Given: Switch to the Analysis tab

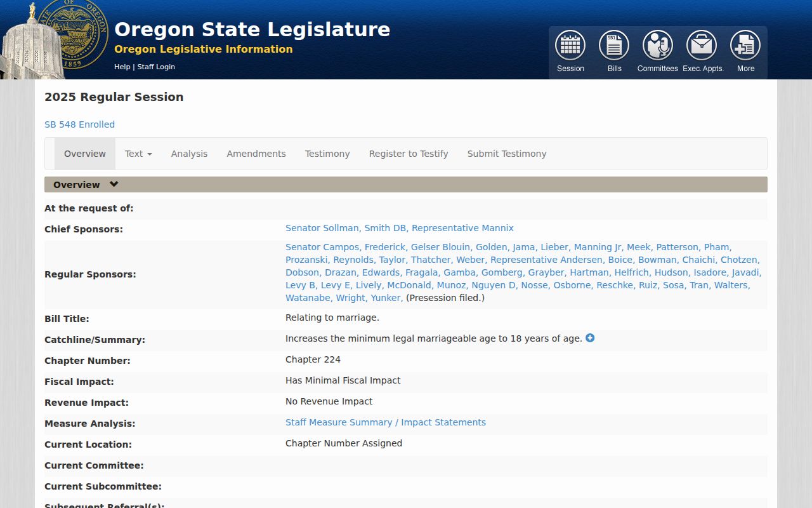Looking at the screenshot, I should tap(189, 154).
